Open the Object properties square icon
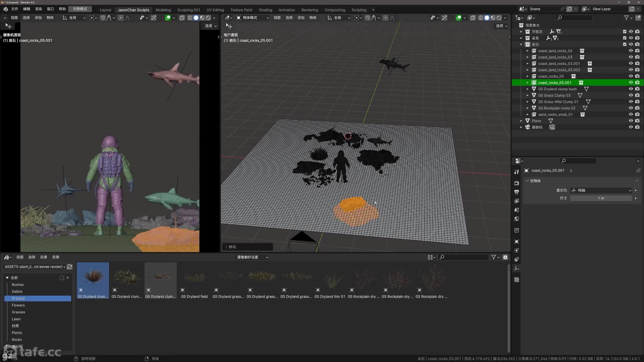Image resolution: width=644 pixels, height=362 pixels. point(517,241)
